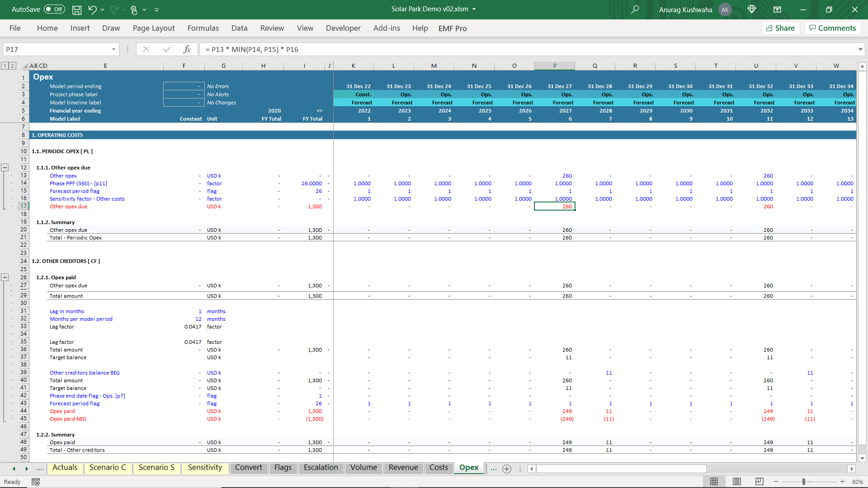The height and width of the screenshot is (488, 868).
Task: Open the Search magnifier in title bar
Action: 635,9
